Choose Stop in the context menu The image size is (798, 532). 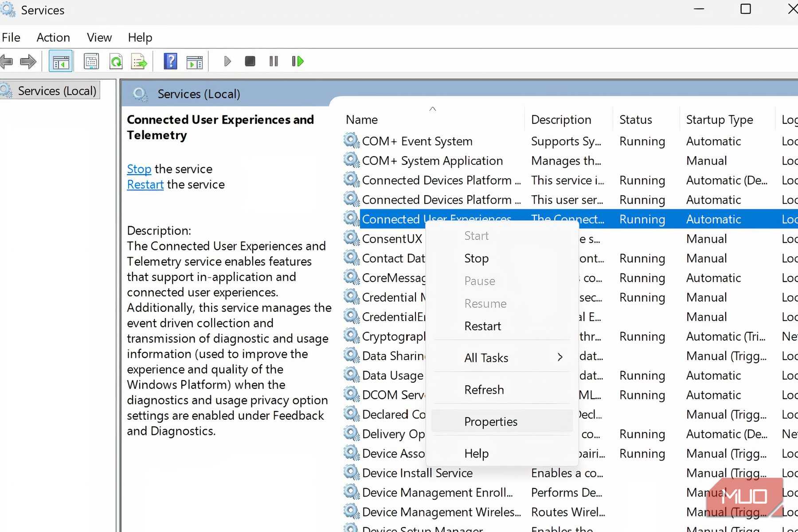click(502, 258)
